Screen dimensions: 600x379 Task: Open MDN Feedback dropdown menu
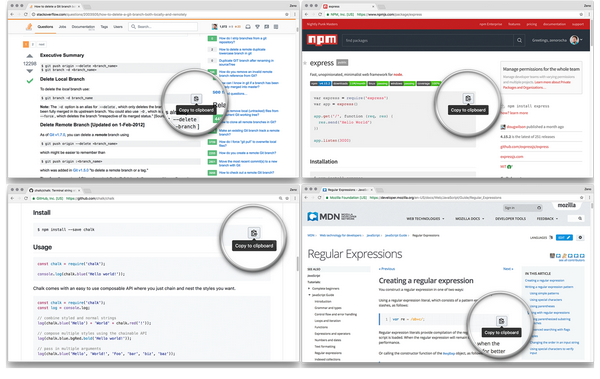(x=547, y=219)
